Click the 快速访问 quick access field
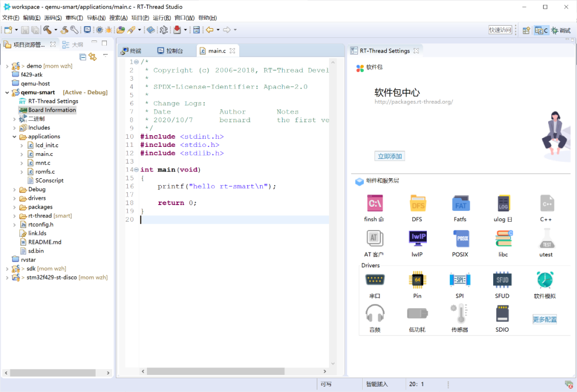Image resolution: width=577 pixels, height=392 pixels. coord(500,30)
